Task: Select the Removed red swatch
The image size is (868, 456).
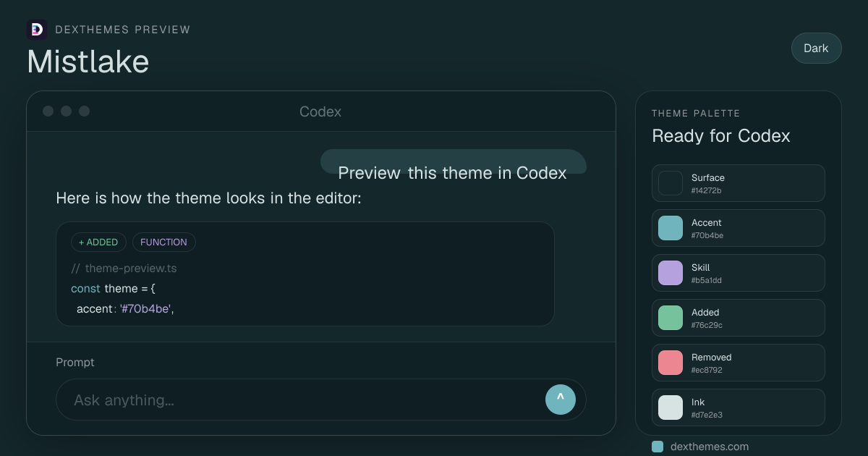Action: (671, 363)
